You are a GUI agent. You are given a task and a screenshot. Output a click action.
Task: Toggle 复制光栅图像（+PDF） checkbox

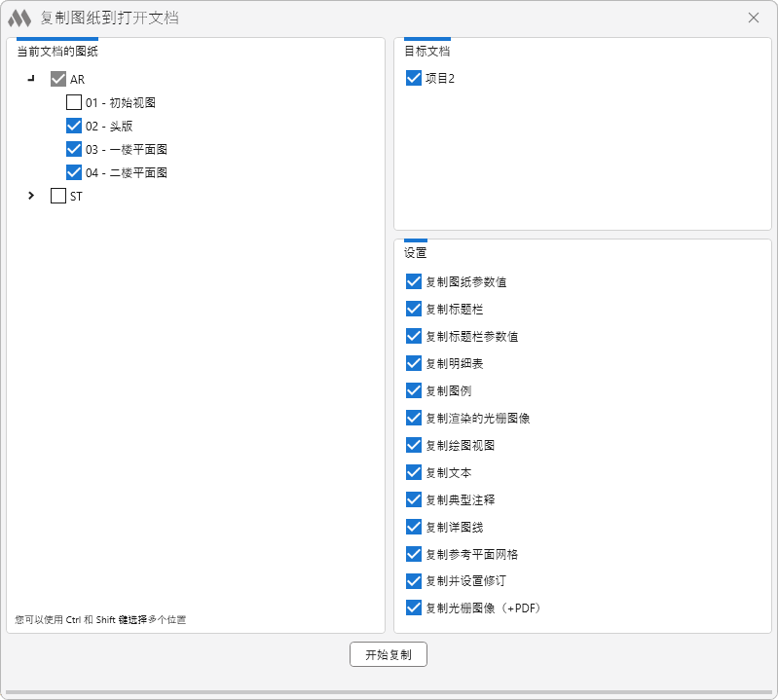tap(414, 608)
